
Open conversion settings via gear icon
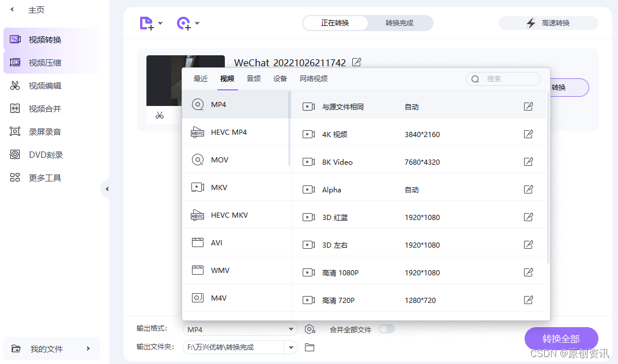coord(310,329)
